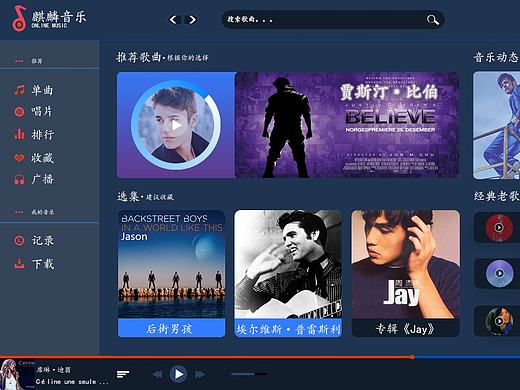
Task: Click the headphones icon beside 广播
Action: [x=19, y=179]
